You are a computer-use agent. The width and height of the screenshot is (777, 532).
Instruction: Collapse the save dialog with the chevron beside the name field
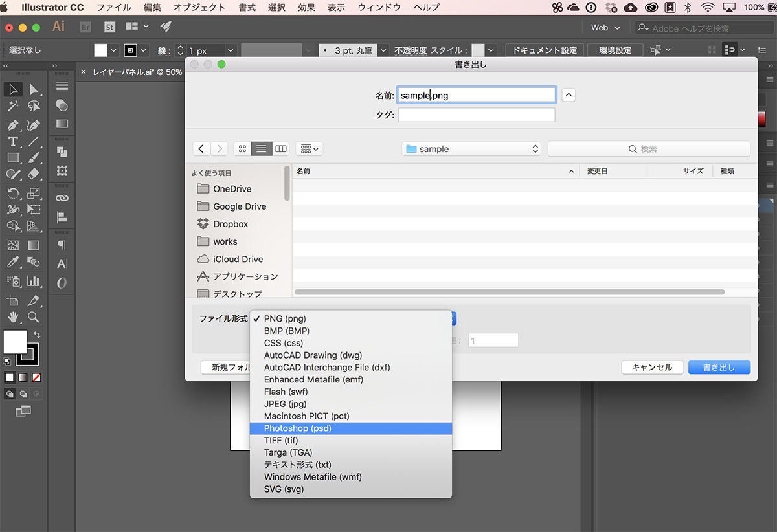[569, 95]
